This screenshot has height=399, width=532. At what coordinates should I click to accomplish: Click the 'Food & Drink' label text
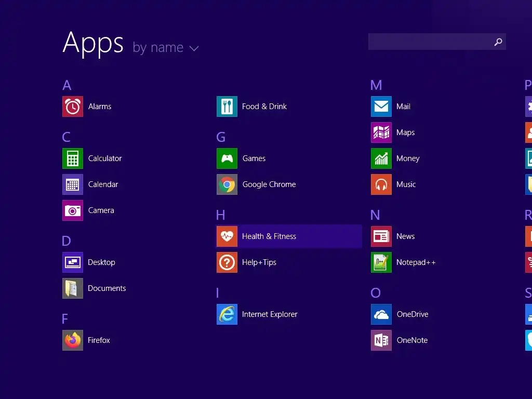pos(264,107)
